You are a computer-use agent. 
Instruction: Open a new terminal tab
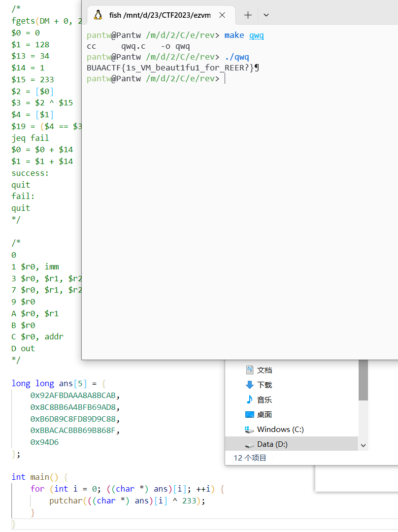[x=248, y=15]
